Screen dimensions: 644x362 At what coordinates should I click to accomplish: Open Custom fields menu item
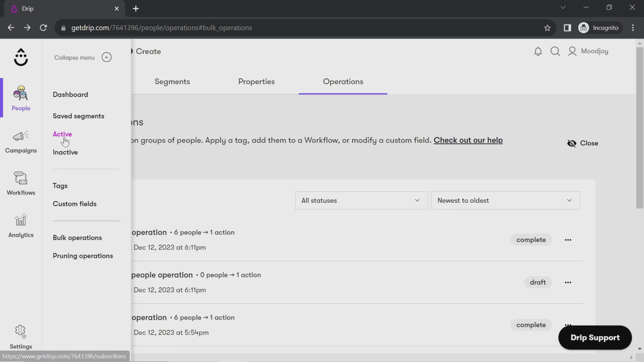[74, 204]
